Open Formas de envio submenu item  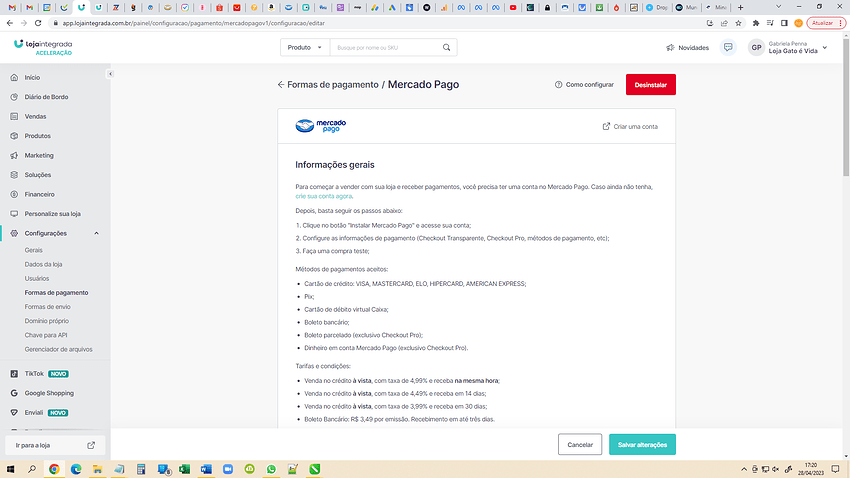[x=47, y=307]
